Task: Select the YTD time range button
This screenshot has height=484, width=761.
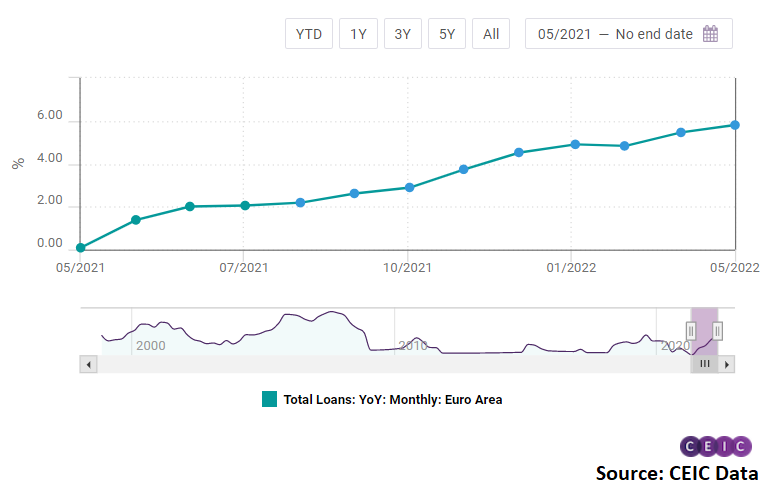Action: [308, 34]
